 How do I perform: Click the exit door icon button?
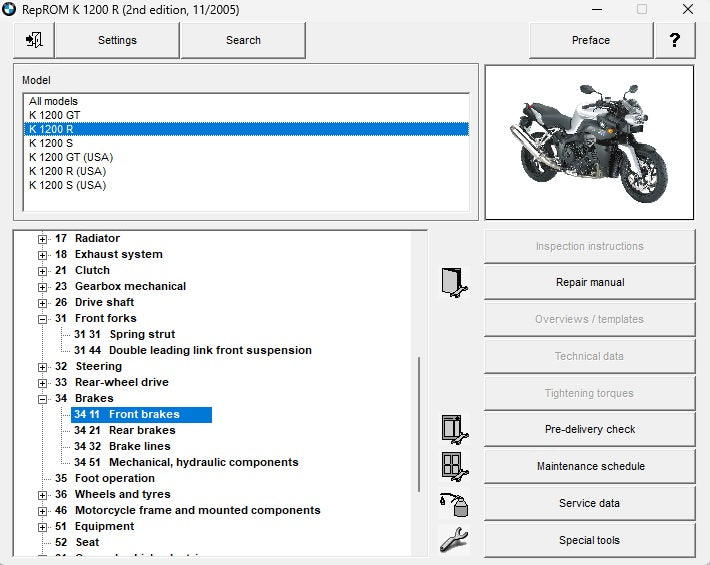click(33, 40)
